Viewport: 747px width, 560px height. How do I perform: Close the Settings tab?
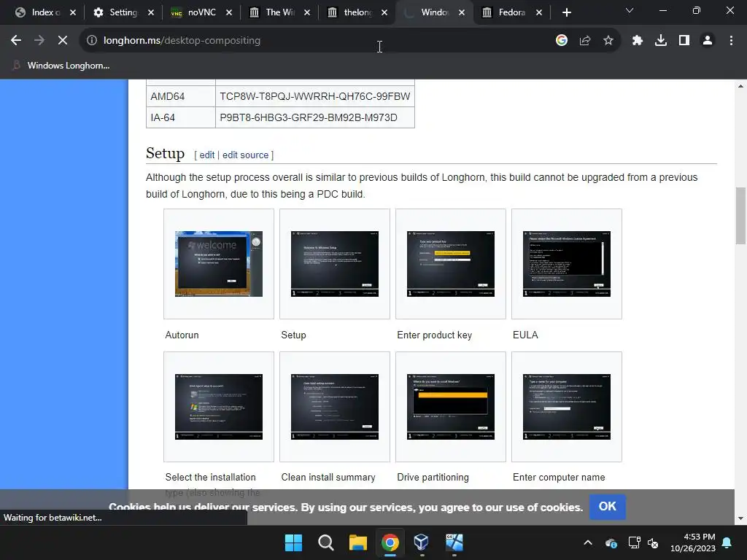151,12
